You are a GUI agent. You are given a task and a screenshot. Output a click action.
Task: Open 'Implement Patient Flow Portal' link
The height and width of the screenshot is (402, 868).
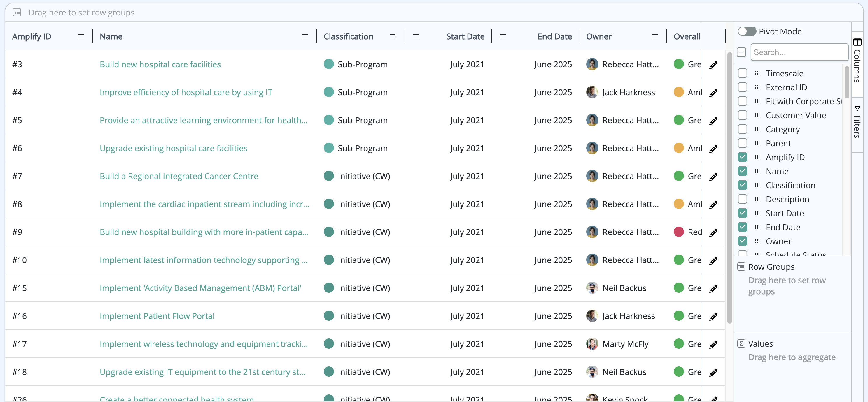[157, 316]
